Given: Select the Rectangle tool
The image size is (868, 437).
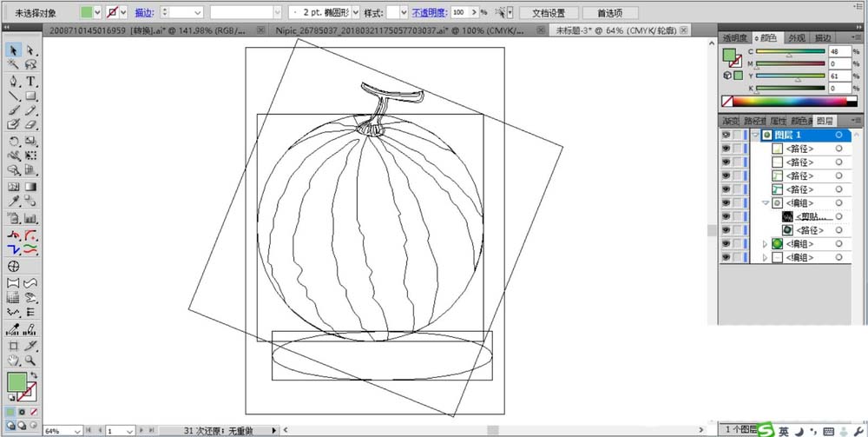Looking at the screenshot, I should (x=31, y=96).
